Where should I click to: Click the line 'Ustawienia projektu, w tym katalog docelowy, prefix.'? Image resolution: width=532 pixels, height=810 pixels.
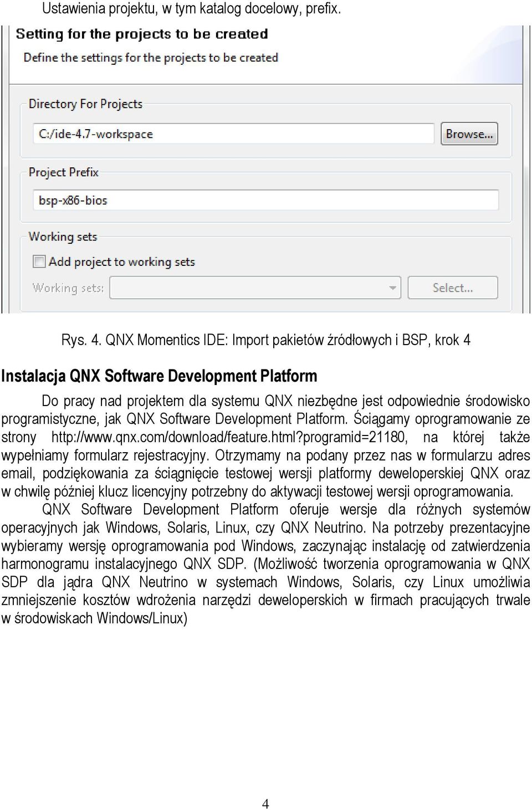click(192, 8)
